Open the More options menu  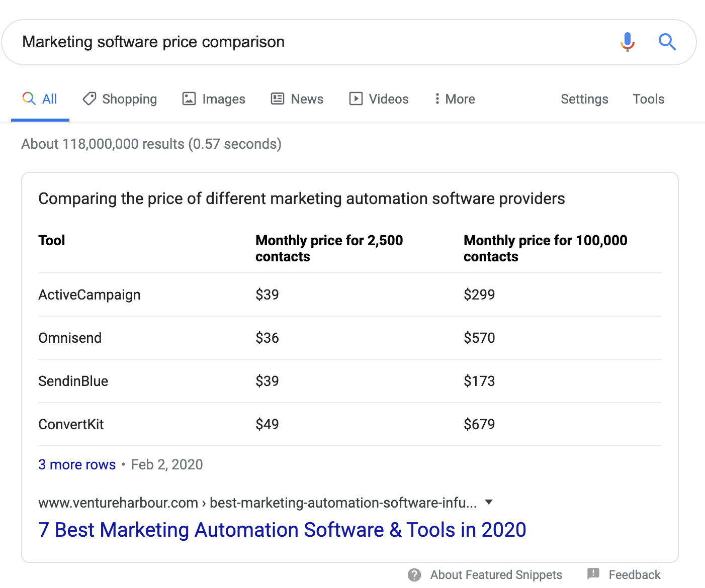coord(455,99)
